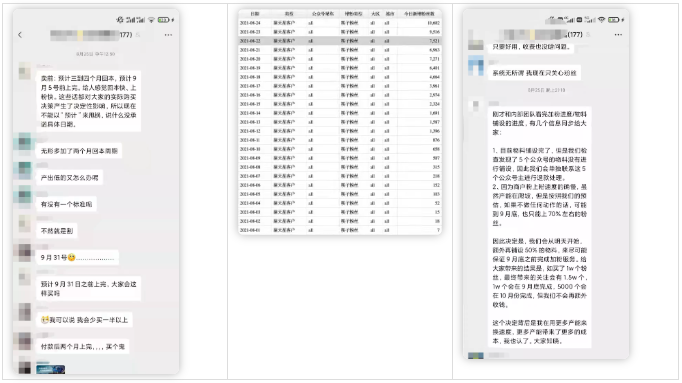Viewport: 682px width, 383px height.
Task: Tap the battery icon in the right chat status bar
Action: pyautogui.click(x=614, y=20)
